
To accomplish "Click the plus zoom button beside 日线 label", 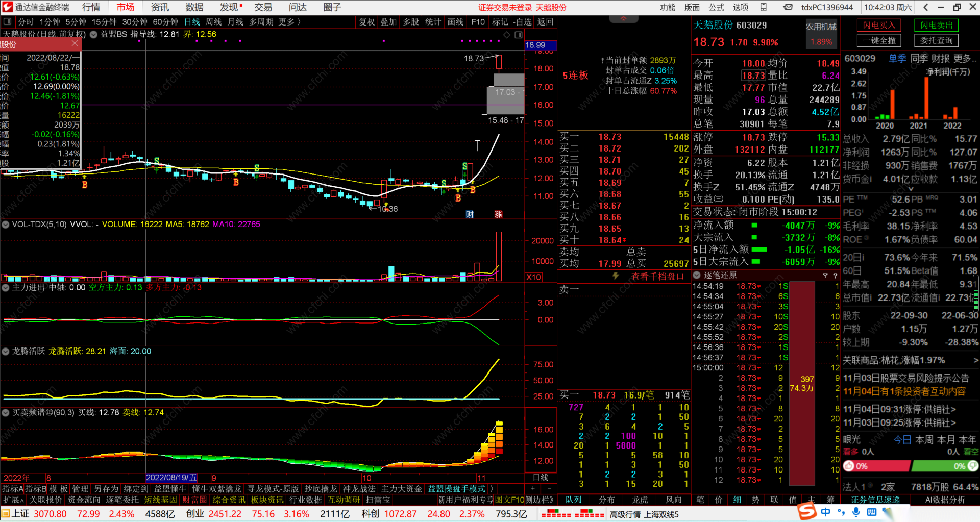I will tap(533, 488).
